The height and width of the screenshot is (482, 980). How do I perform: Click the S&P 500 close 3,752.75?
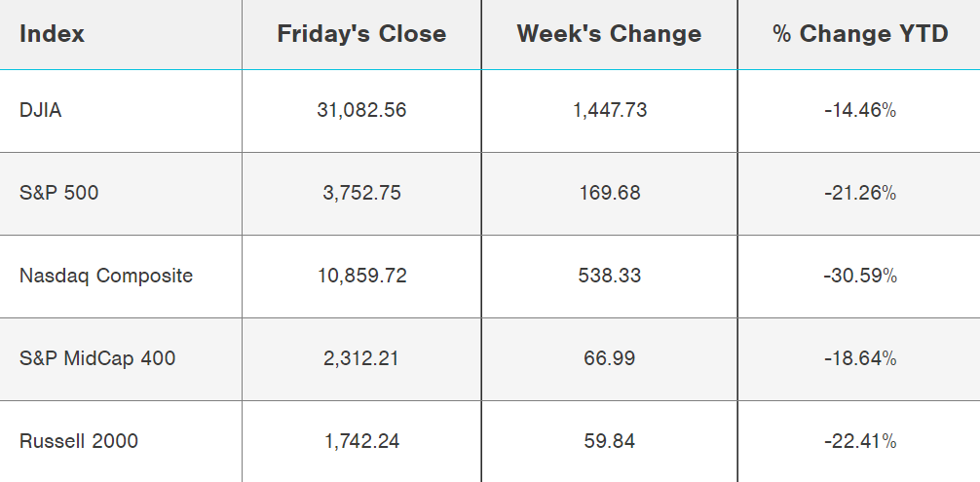[x=361, y=193]
